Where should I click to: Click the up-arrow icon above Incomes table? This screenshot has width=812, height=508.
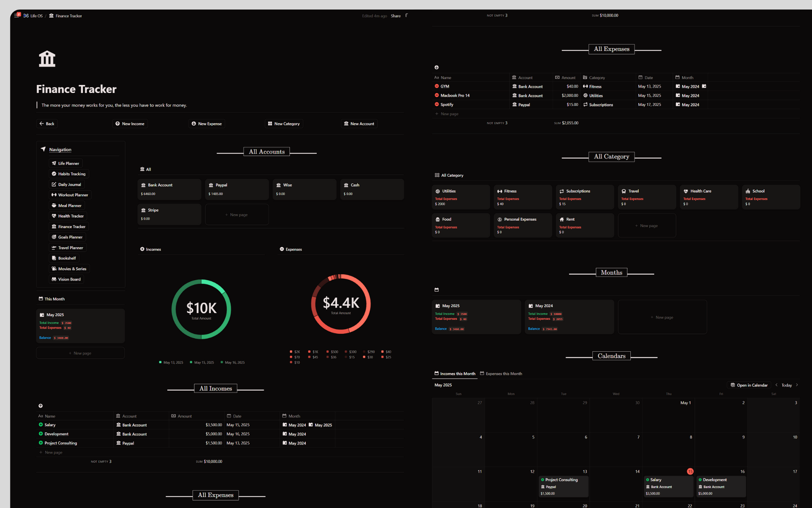[40, 406]
